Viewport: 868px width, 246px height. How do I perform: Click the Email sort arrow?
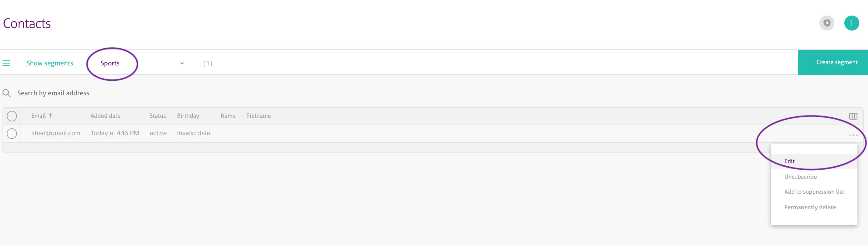click(x=50, y=116)
